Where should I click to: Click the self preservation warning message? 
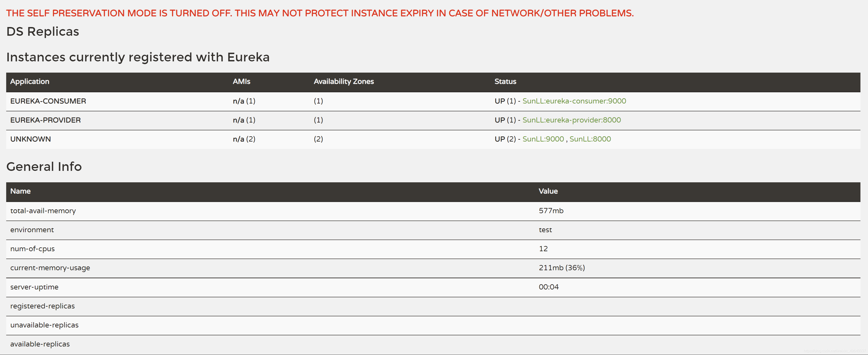click(x=320, y=13)
